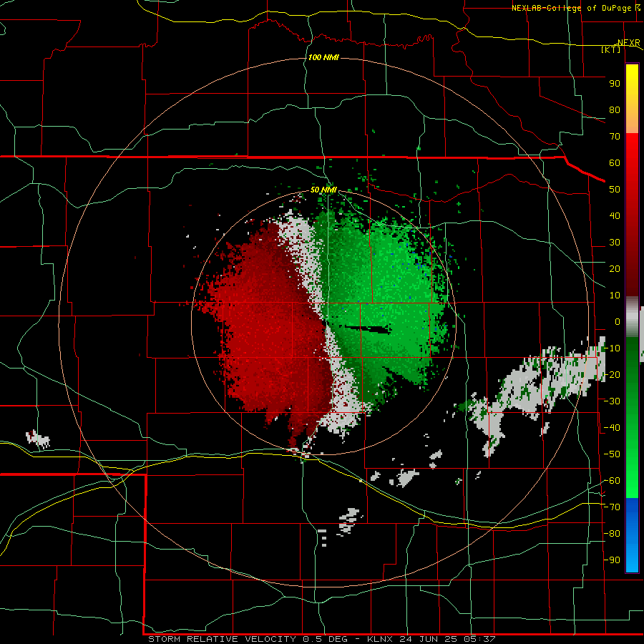The height and width of the screenshot is (644, 644).
Task: Click the 30 value on the velocity scale
Action: pos(615,243)
